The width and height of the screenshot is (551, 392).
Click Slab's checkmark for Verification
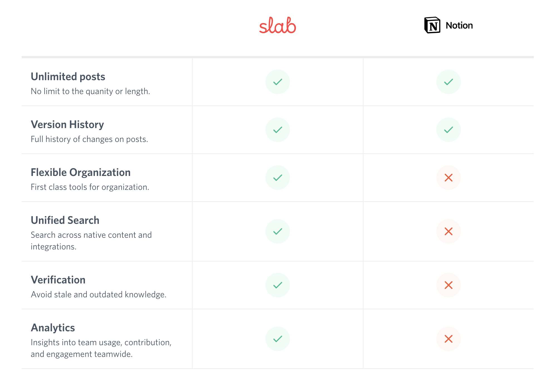click(x=277, y=285)
